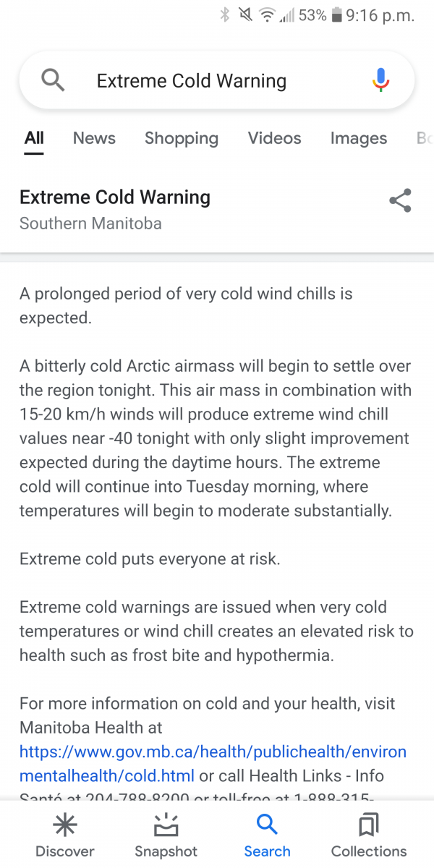Switch to the Shopping tab
Image resolution: width=434 pixels, height=868 pixels.
(x=182, y=138)
